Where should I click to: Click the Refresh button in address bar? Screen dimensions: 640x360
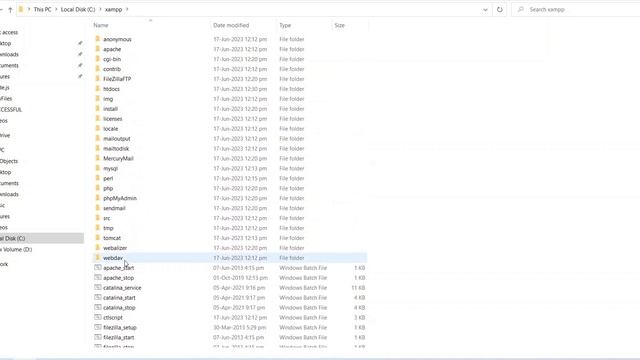pos(500,9)
